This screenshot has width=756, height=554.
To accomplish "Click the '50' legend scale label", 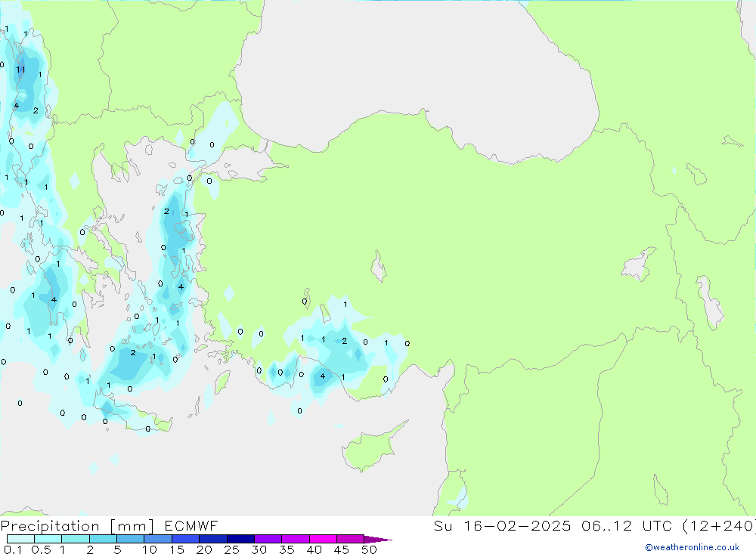I will (369, 549).
